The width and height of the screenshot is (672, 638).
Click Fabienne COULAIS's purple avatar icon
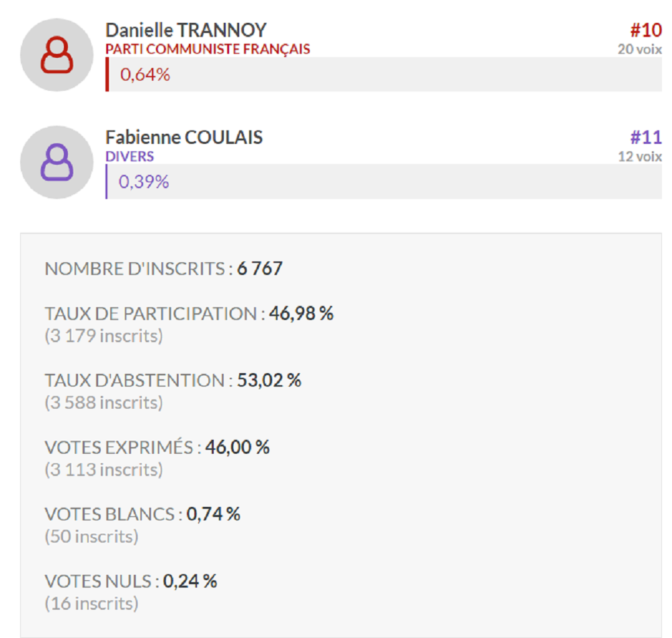(x=56, y=162)
